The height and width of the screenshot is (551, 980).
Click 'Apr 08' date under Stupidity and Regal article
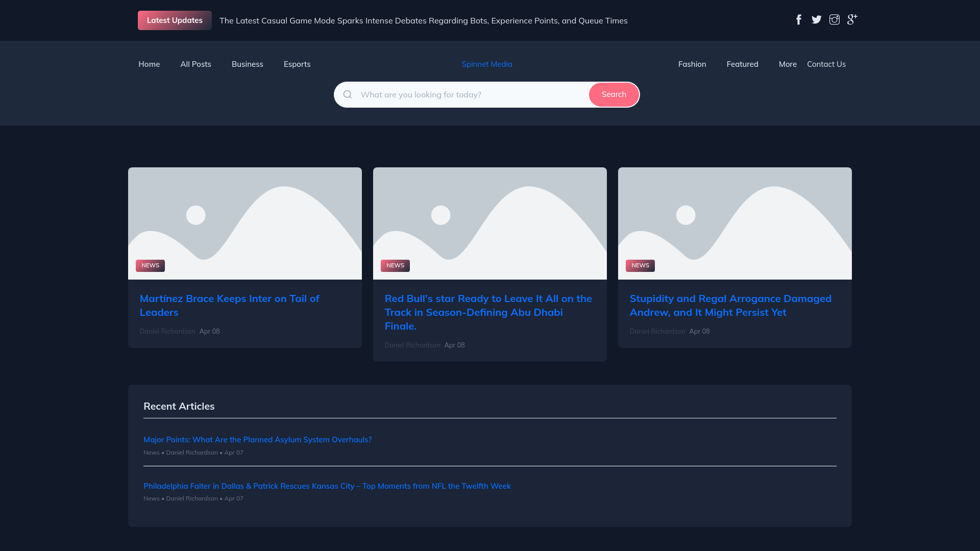click(699, 332)
